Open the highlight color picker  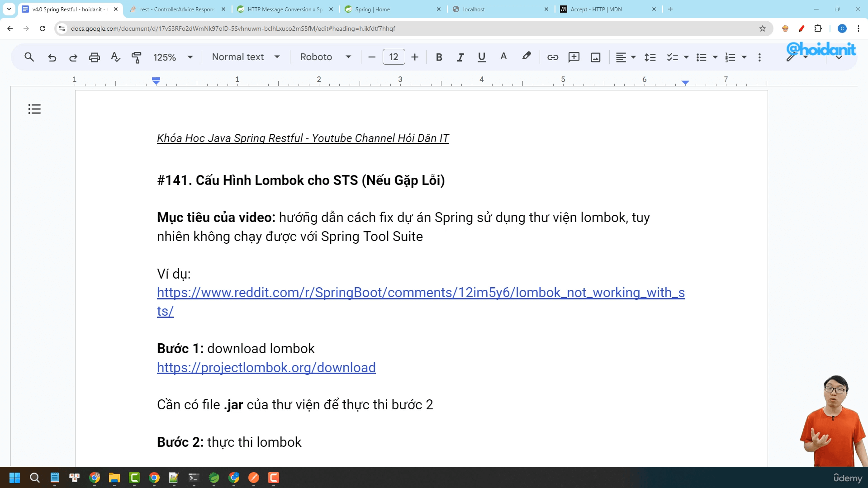click(526, 57)
